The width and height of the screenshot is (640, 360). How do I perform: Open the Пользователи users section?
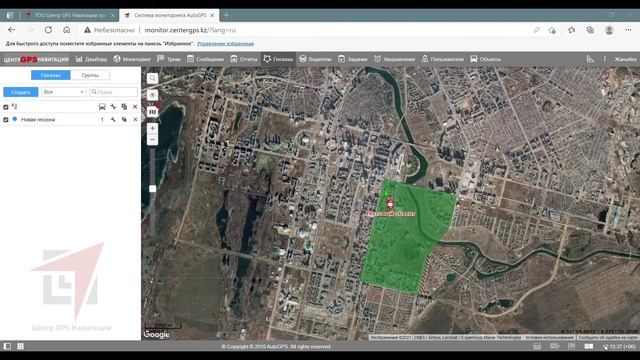coord(442,59)
